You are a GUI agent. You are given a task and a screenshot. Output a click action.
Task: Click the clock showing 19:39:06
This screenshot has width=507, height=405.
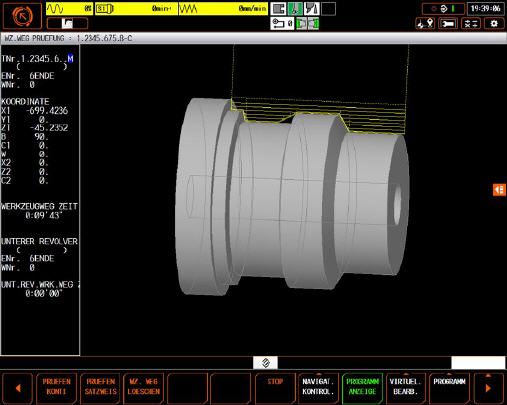point(485,9)
